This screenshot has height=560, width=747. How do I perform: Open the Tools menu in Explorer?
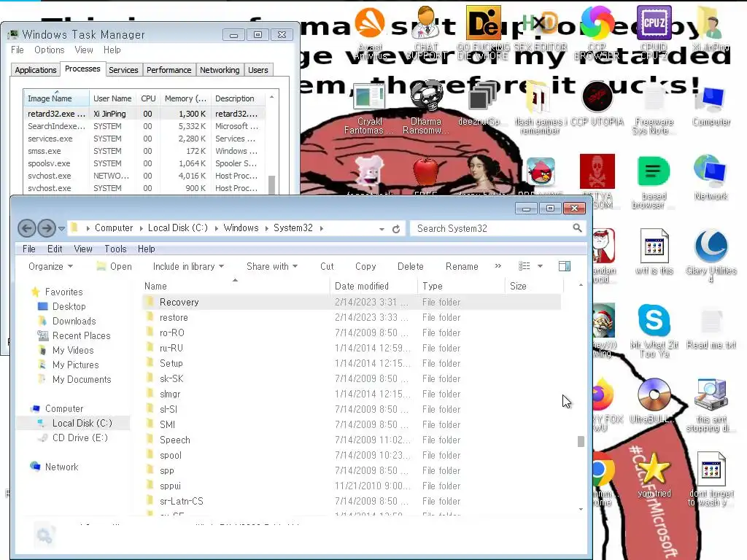(x=115, y=249)
